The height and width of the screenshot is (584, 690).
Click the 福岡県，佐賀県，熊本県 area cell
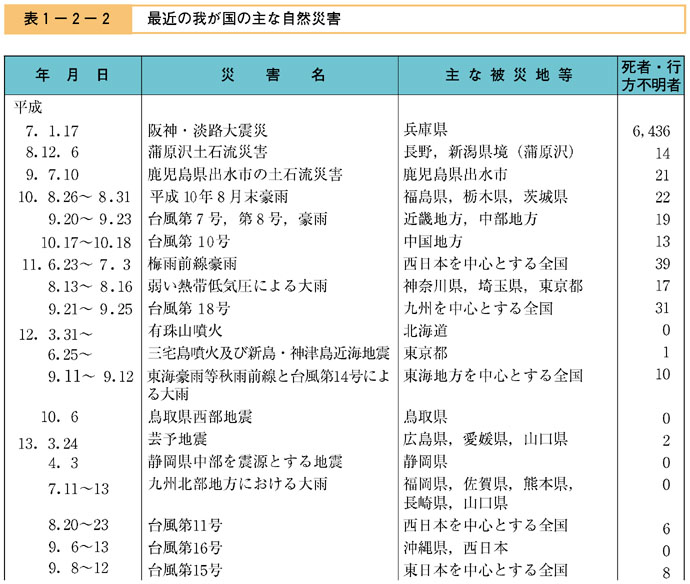click(488, 493)
